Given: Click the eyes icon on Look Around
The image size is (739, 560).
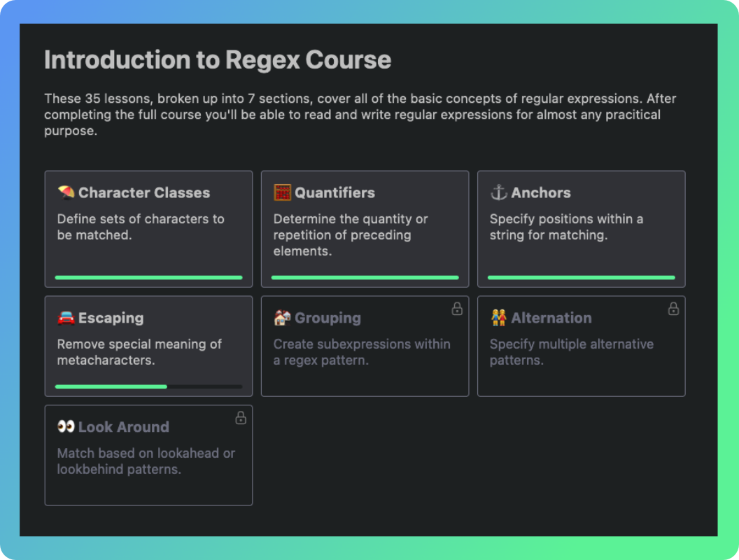Looking at the screenshot, I should [65, 427].
